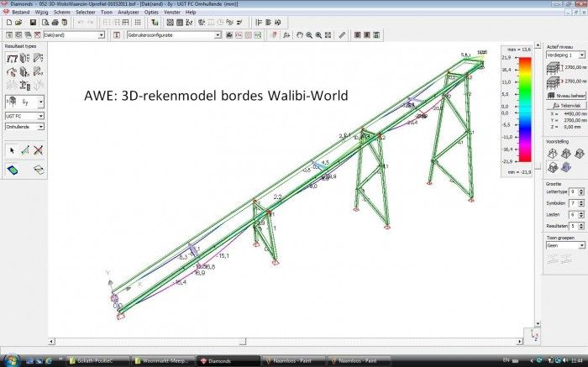Open the Verdieping 1 level dropdown
This screenshot has width=588, height=367.
tap(581, 55)
